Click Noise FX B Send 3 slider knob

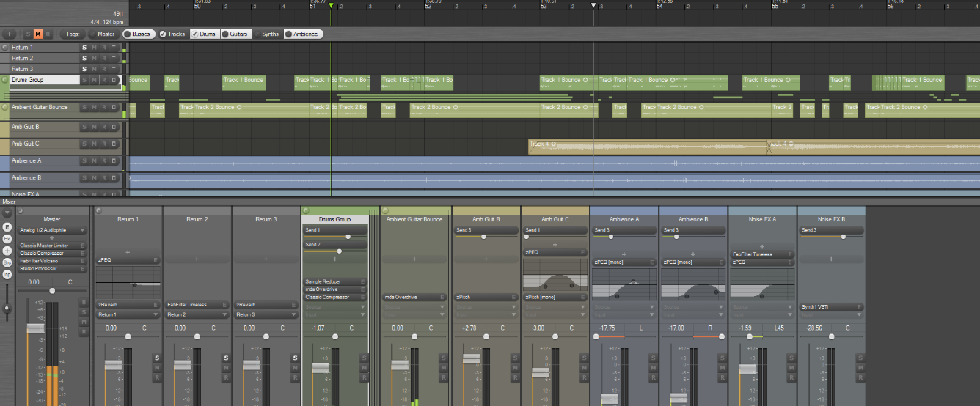844,237
